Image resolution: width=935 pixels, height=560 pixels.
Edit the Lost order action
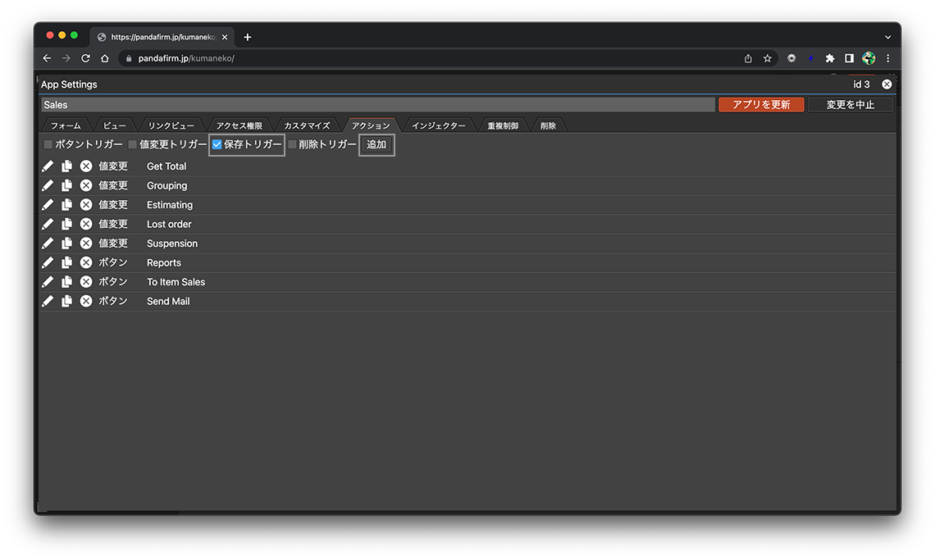pos(48,224)
